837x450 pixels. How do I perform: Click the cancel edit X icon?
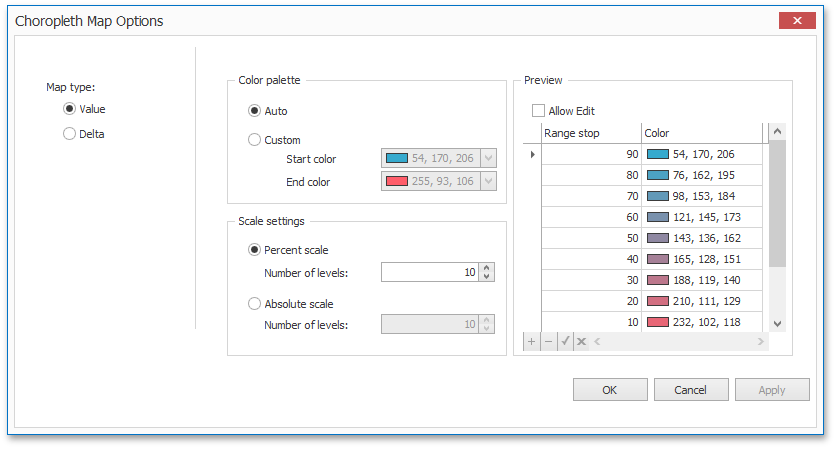pos(581,342)
